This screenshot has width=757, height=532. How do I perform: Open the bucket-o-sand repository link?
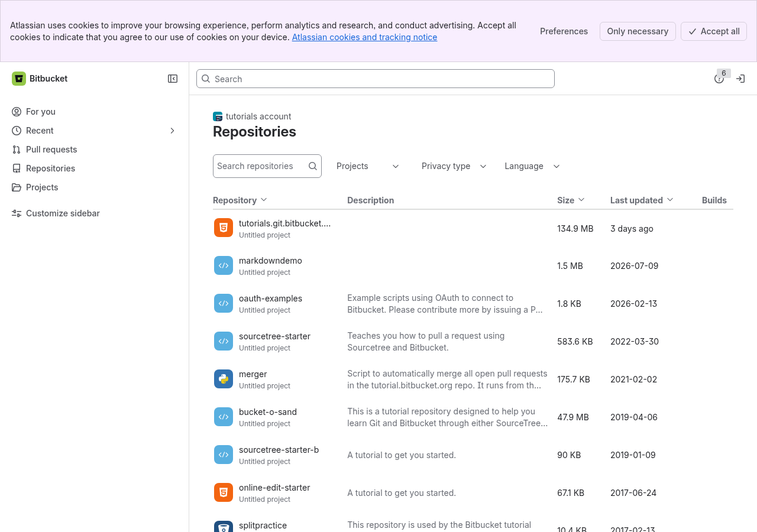coord(268,412)
